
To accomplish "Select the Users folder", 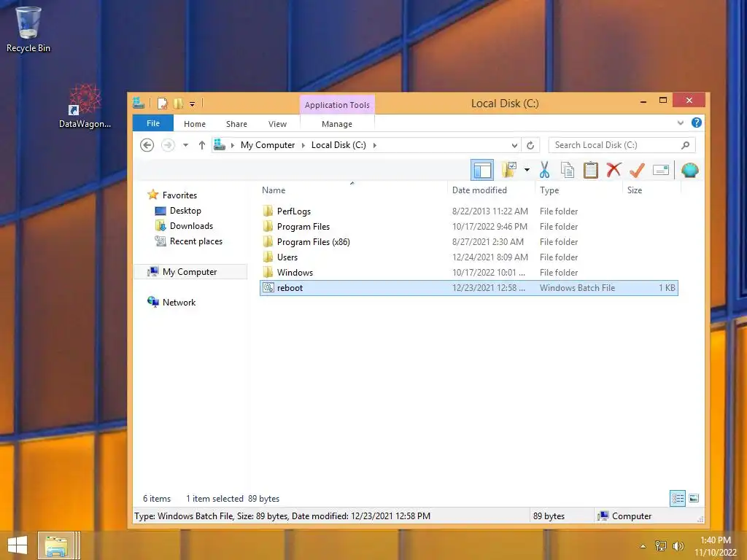I will (x=469, y=257).
